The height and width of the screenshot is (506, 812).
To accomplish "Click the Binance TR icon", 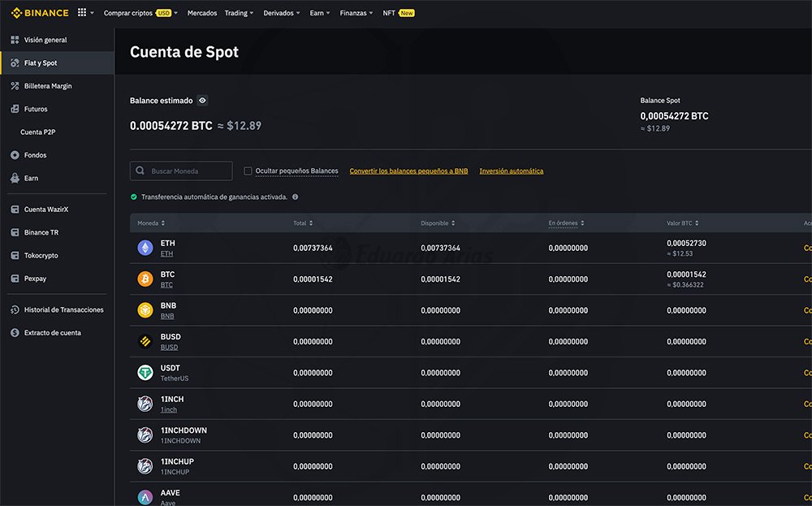I will [x=15, y=232].
